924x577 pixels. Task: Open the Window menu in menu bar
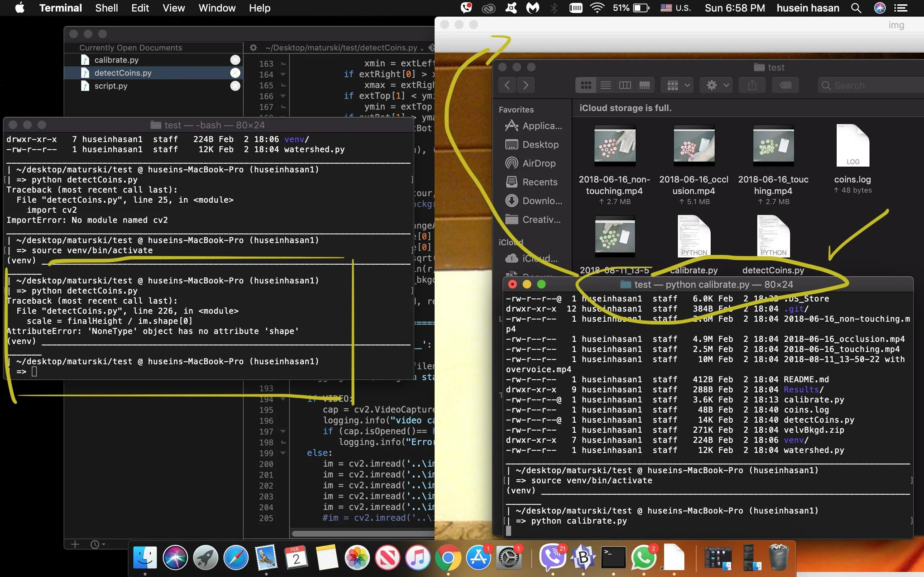point(217,8)
